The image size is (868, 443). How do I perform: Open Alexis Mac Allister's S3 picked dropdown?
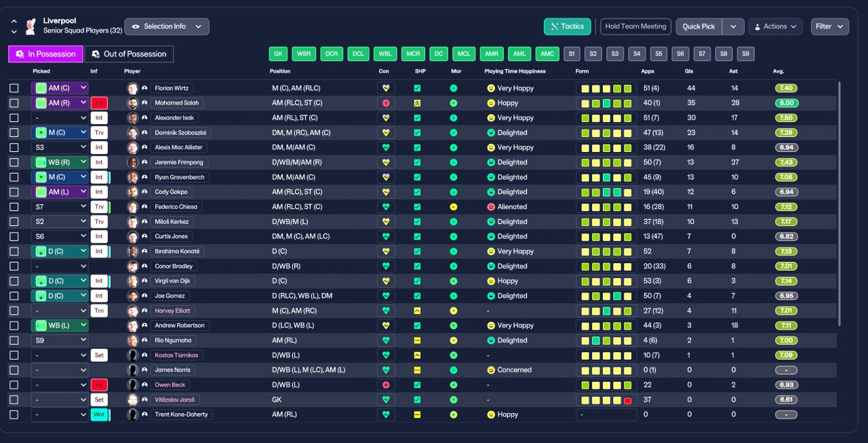tap(60, 147)
